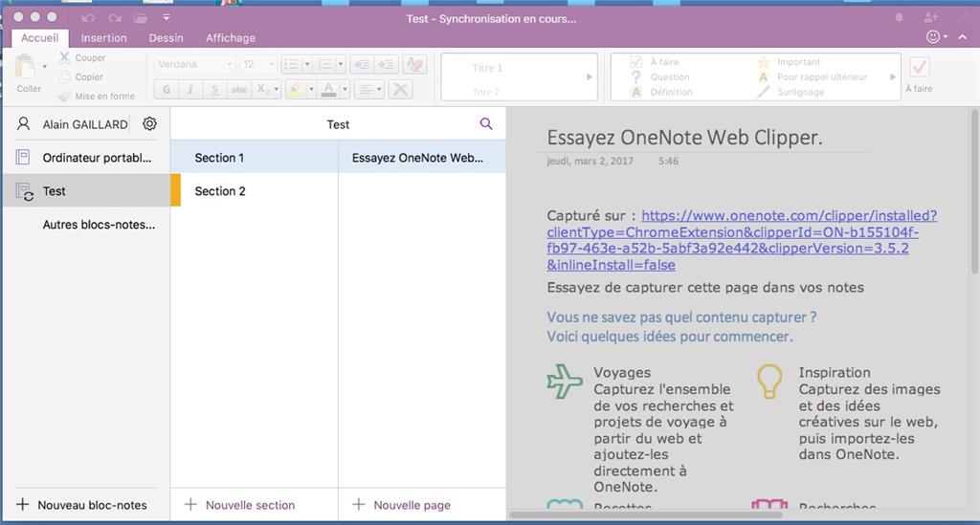Screen dimensions: 980x525
Task: Expand the styles gallery arrow
Action: point(590,77)
